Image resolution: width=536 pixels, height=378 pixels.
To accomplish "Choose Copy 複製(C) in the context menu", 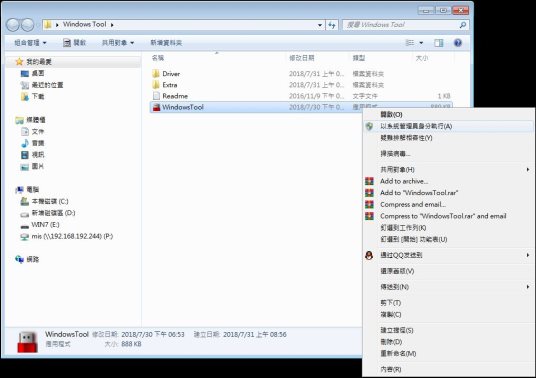I will tap(448, 314).
